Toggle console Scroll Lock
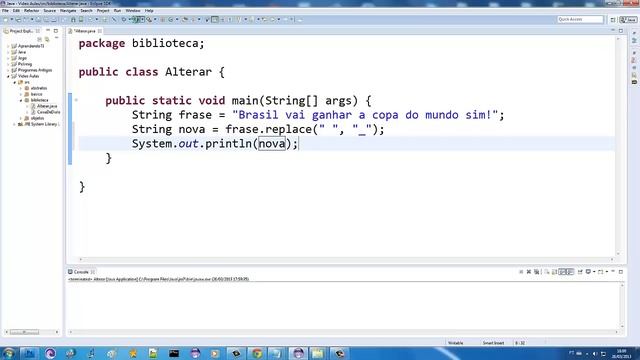 tap(554, 272)
